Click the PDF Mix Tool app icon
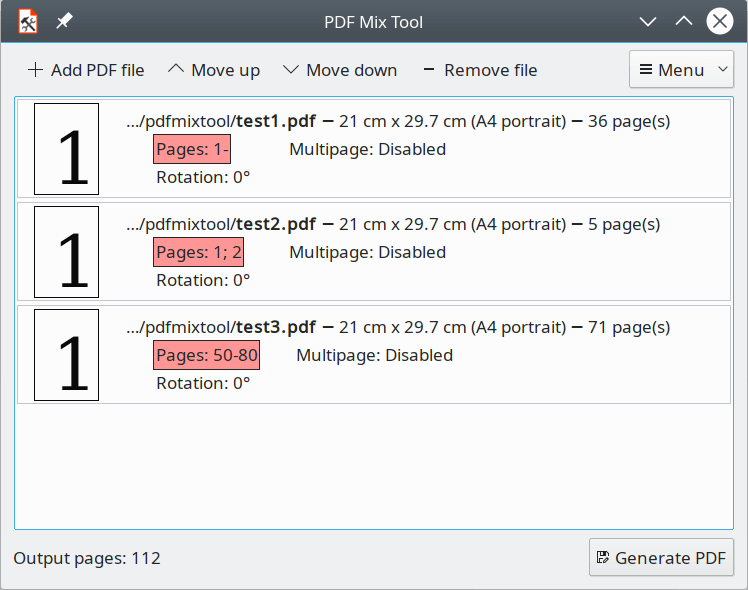This screenshot has height=590, width=748. tap(28, 21)
